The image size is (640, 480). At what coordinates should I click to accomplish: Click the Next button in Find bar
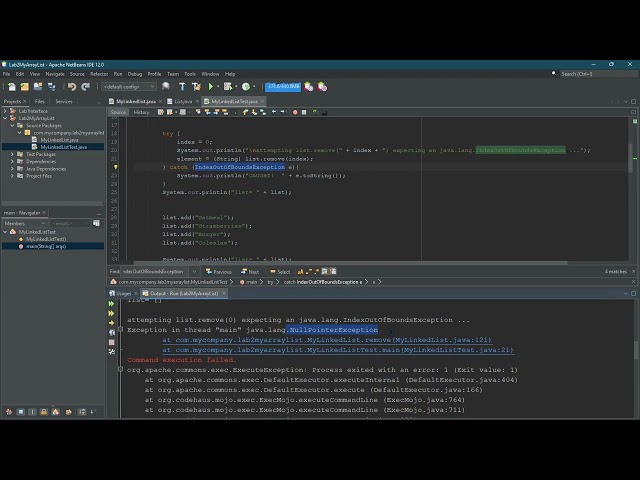(x=250, y=271)
